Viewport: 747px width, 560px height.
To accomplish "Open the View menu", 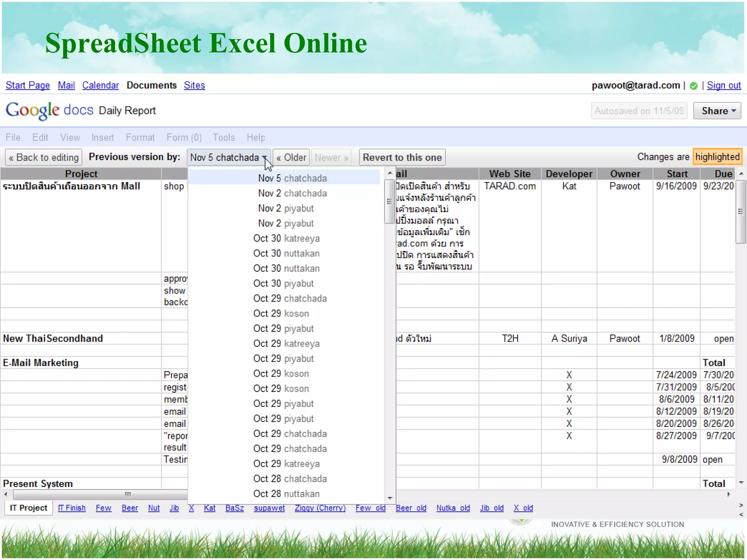I will (70, 137).
